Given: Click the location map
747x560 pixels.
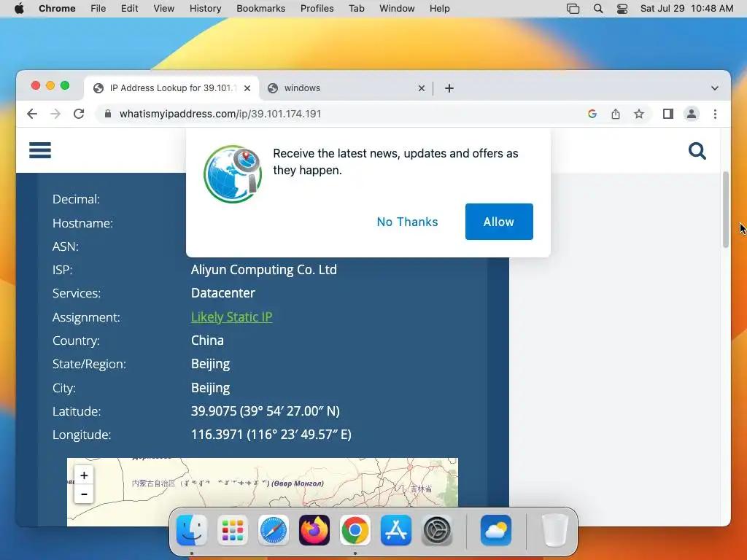Looking at the screenshot, I should tap(263, 482).
